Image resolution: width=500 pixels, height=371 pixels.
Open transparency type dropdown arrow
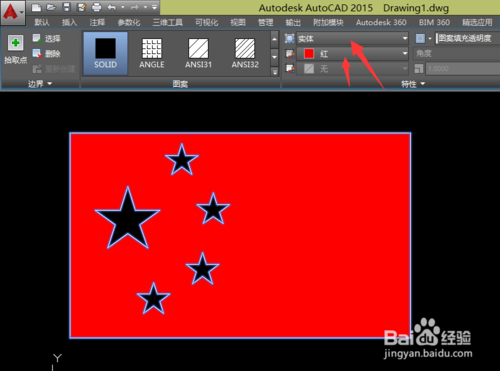(x=430, y=38)
